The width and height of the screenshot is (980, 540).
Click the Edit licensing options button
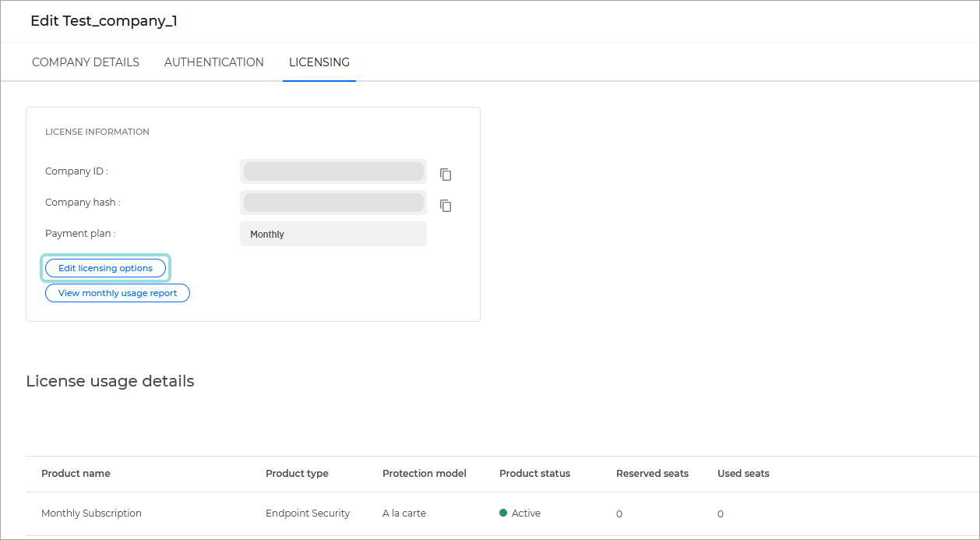point(105,267)
